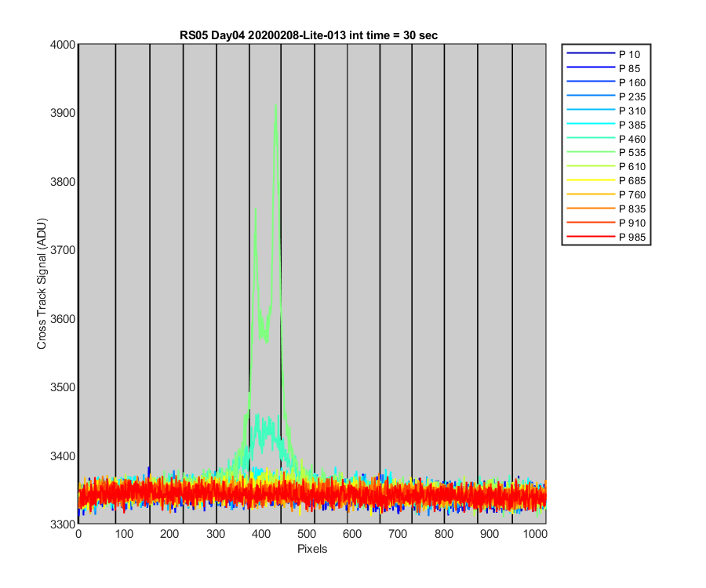This screenshot has width=706, height=588.
Task: Click the x-axis tick label 800
Action: click(443, 534)
